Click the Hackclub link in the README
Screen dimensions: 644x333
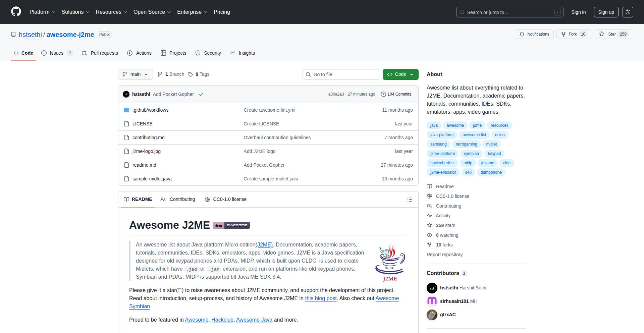click(x=222, y=320)
